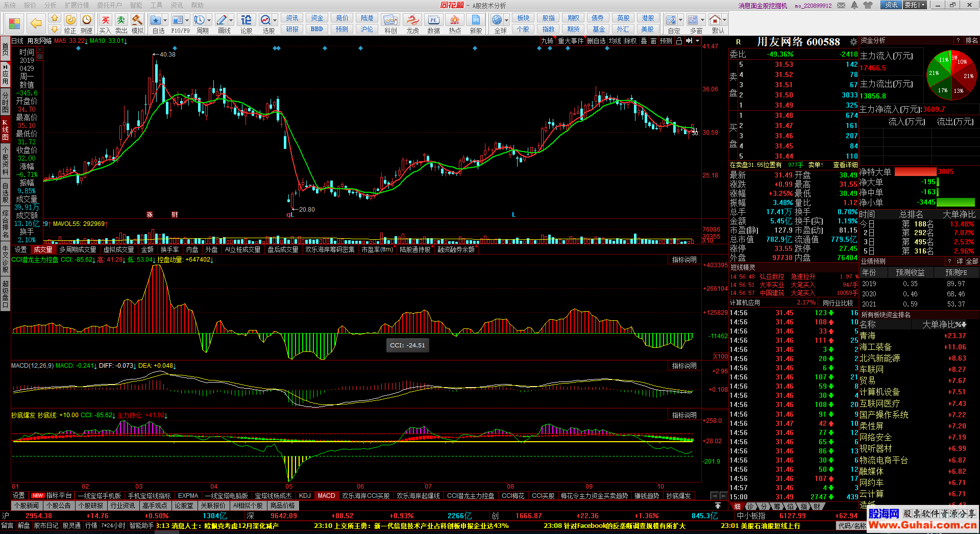This screenshot has width=980, height=534.
Task: Expand chart toolbar options dropdown arrow
Action: [x=697, y=41]
